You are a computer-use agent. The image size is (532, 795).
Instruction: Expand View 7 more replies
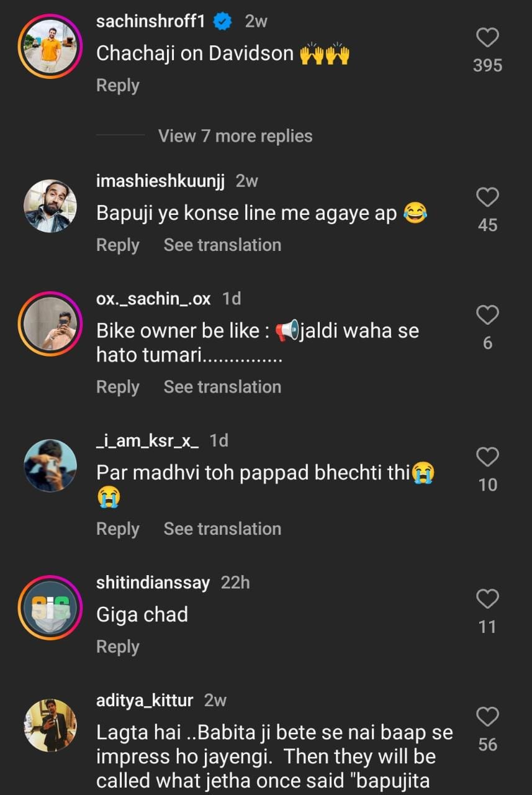[x=235, y=136]
